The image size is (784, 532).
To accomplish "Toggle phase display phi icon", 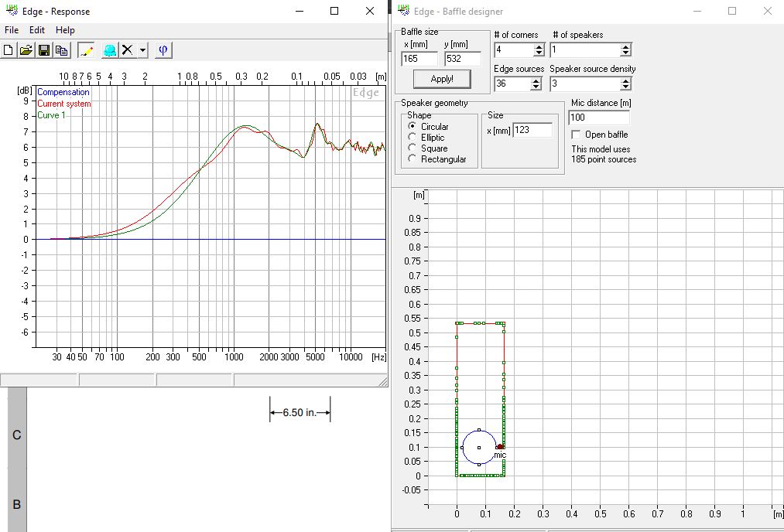I will point(163,50).
